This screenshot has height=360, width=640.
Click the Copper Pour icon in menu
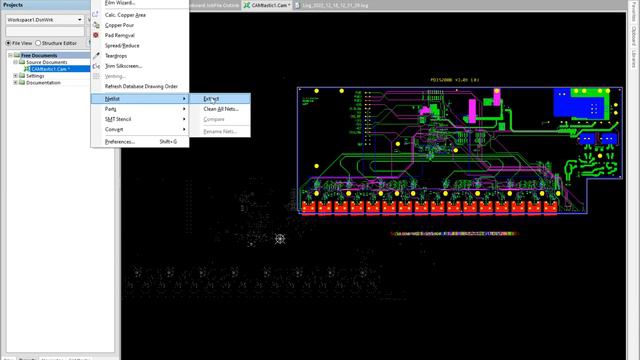tap(96, 25)
